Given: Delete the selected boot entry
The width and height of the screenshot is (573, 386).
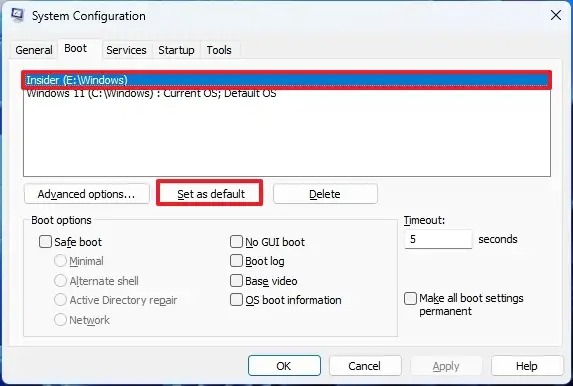Looking at the screenshot, I should [x=325, y=194].
